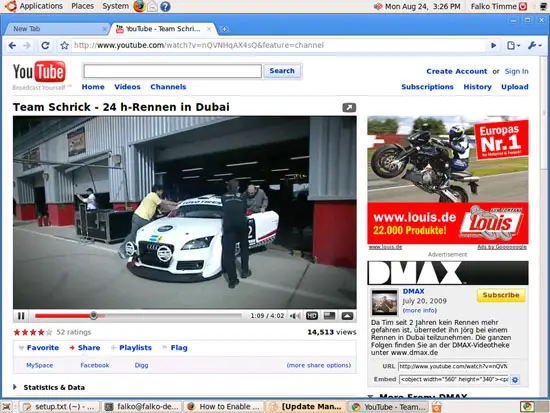Open the Home navigation link
550x413 pixels.
coord(93,87)
